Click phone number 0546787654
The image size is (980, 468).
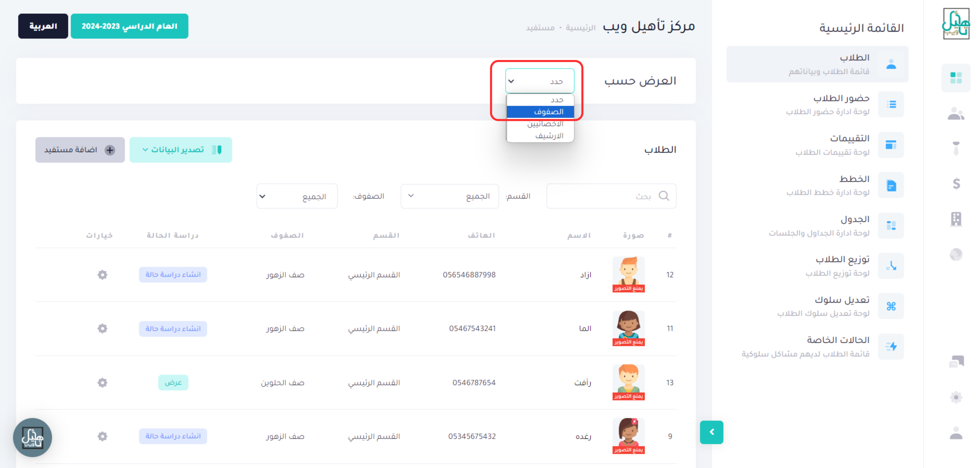(474, 382)
